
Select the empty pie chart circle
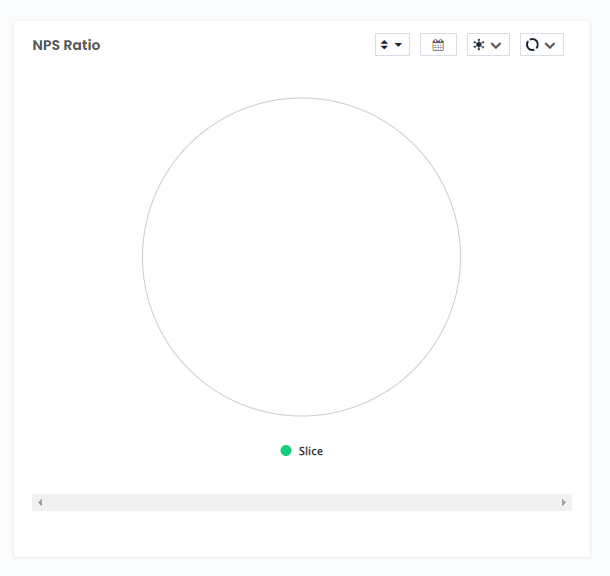click(301, 257)
